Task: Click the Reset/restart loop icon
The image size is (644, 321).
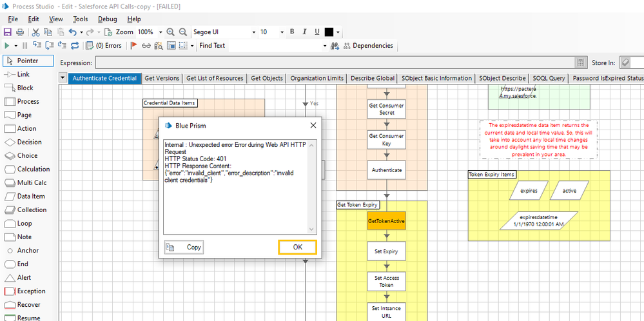Action: (x=75, y=46)
